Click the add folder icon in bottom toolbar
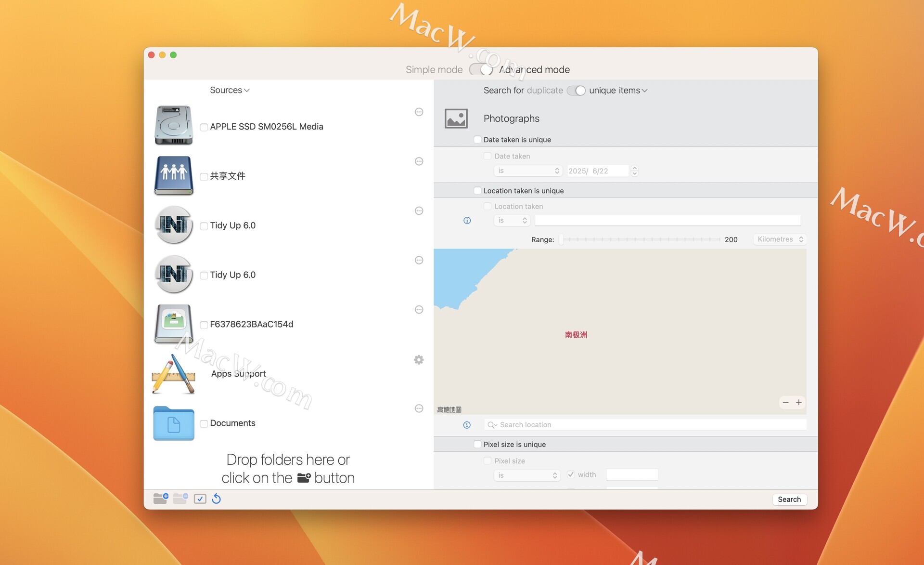 (x=160, y=499)
